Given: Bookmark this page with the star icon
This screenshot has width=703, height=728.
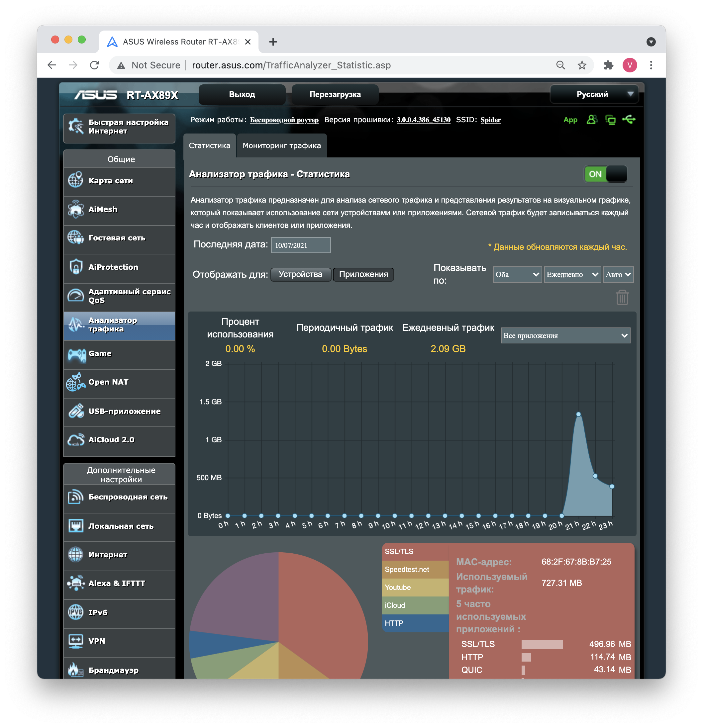Looking at the screenshot, I should point(582,65).
